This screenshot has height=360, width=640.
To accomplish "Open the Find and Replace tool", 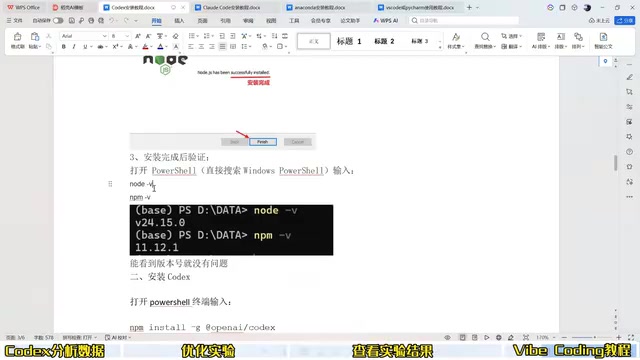I will (x=485, y=40).
